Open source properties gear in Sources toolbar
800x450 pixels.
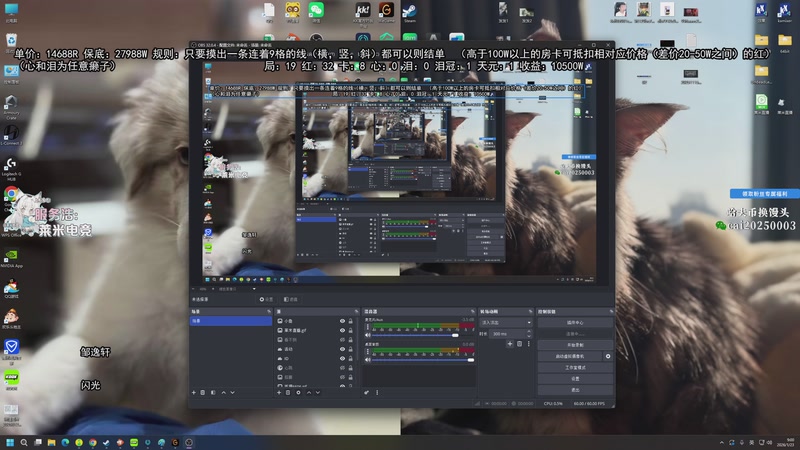pyautogui.click(x=298, y=392)
